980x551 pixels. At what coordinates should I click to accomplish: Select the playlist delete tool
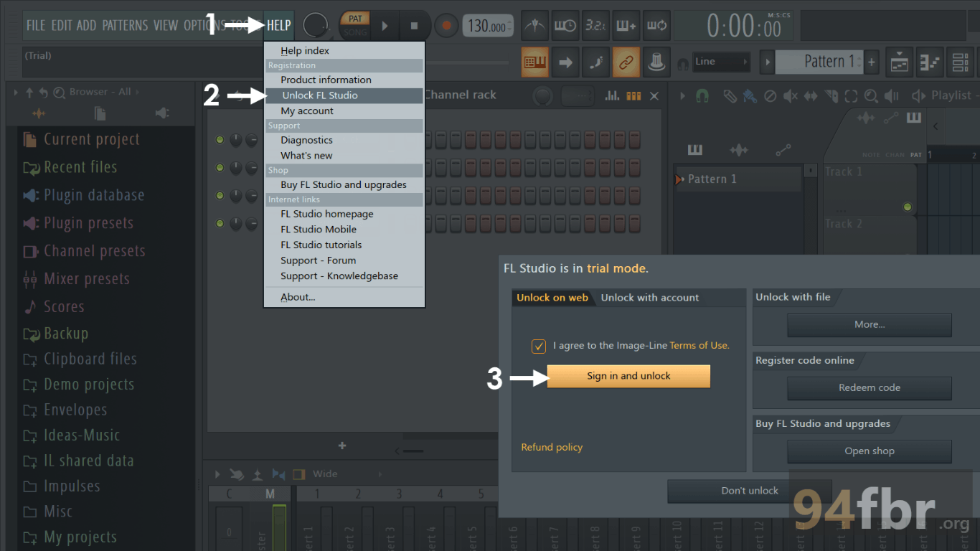tap(770, 96)
